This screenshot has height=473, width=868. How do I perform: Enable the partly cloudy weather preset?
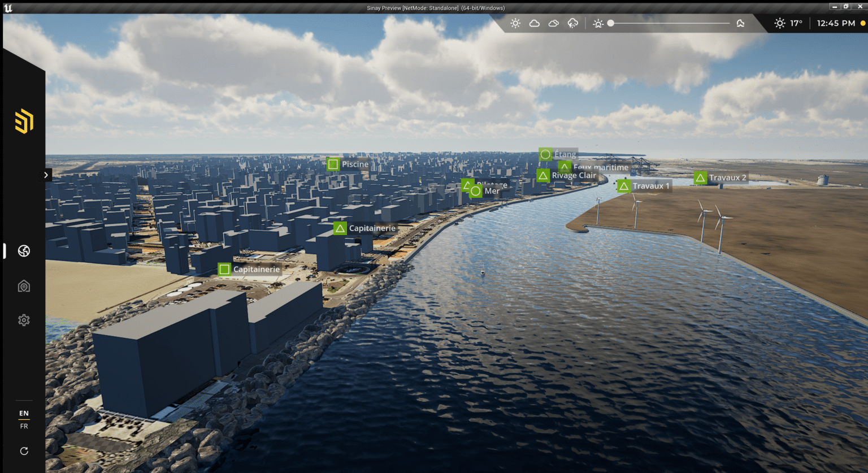click(553, 23)
